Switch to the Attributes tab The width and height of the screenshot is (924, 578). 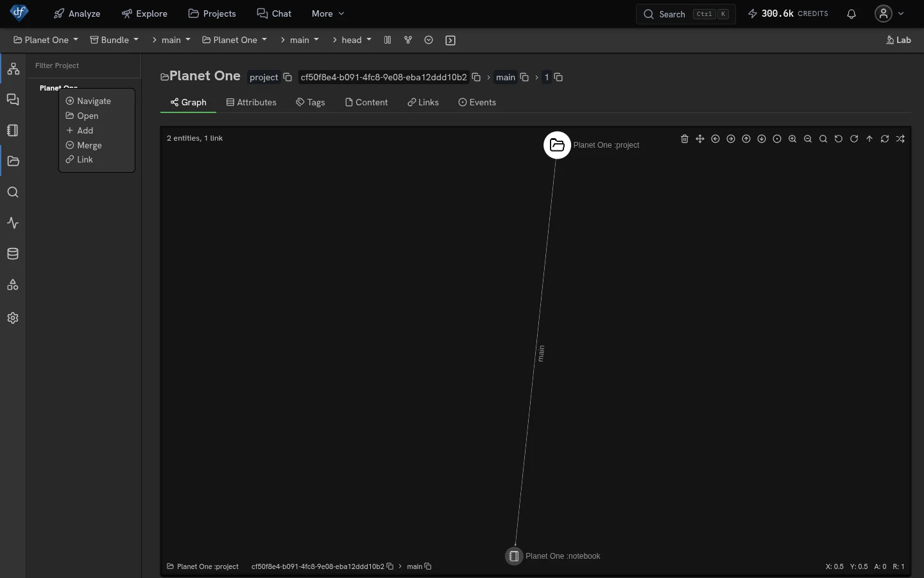click(x=252, y=102)
